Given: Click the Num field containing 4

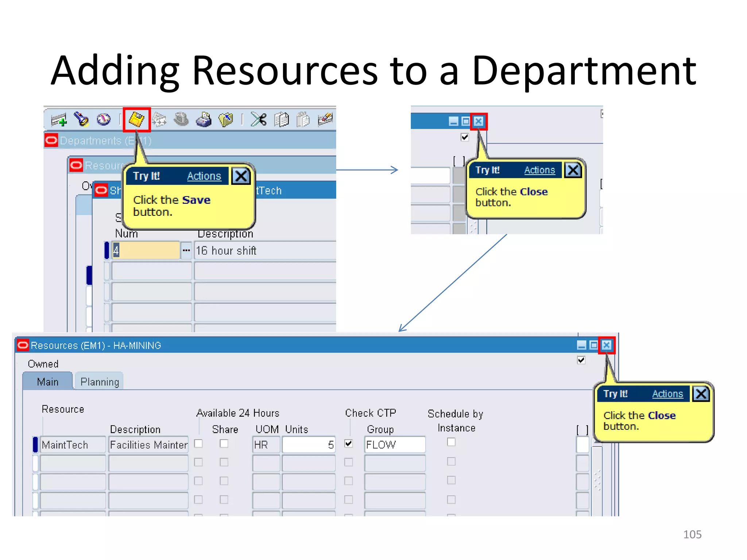Looking at the screenshot, I should (x=146, y=250).
